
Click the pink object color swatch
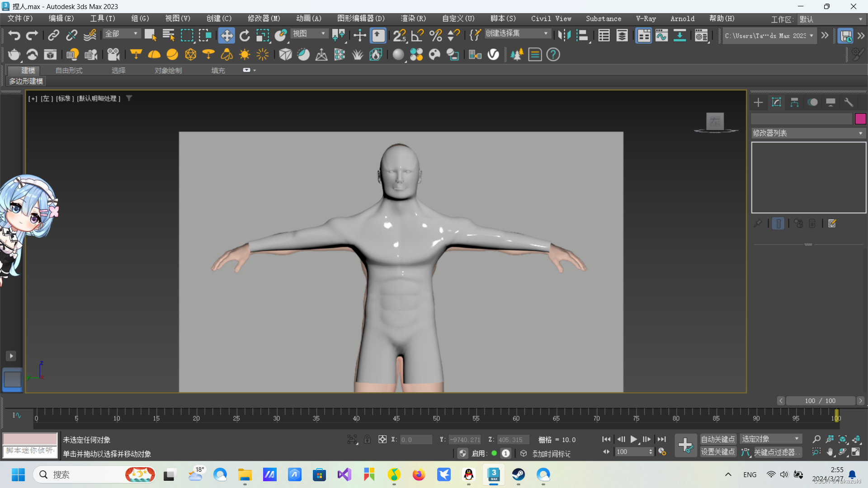860,119
